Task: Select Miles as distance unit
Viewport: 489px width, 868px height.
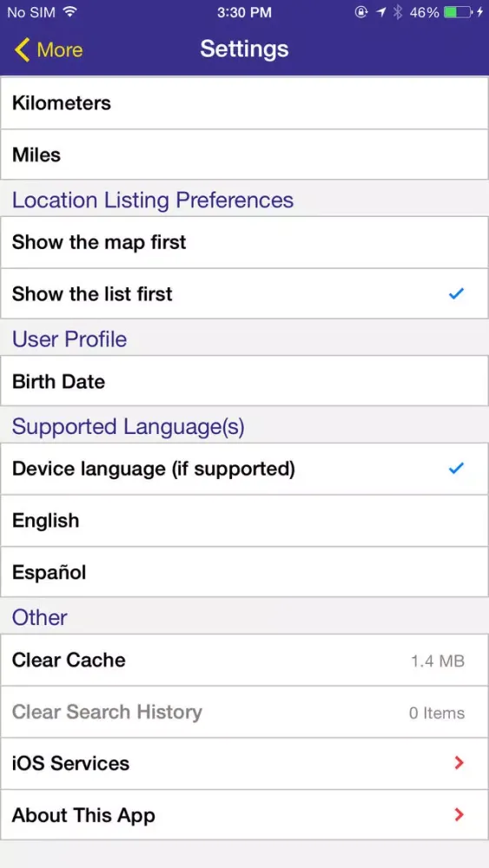Action: [244, 155]
